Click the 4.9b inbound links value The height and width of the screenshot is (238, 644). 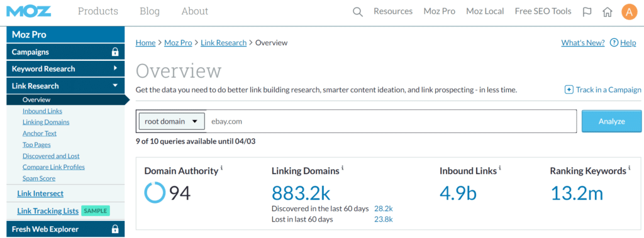(x=458, y=193)
